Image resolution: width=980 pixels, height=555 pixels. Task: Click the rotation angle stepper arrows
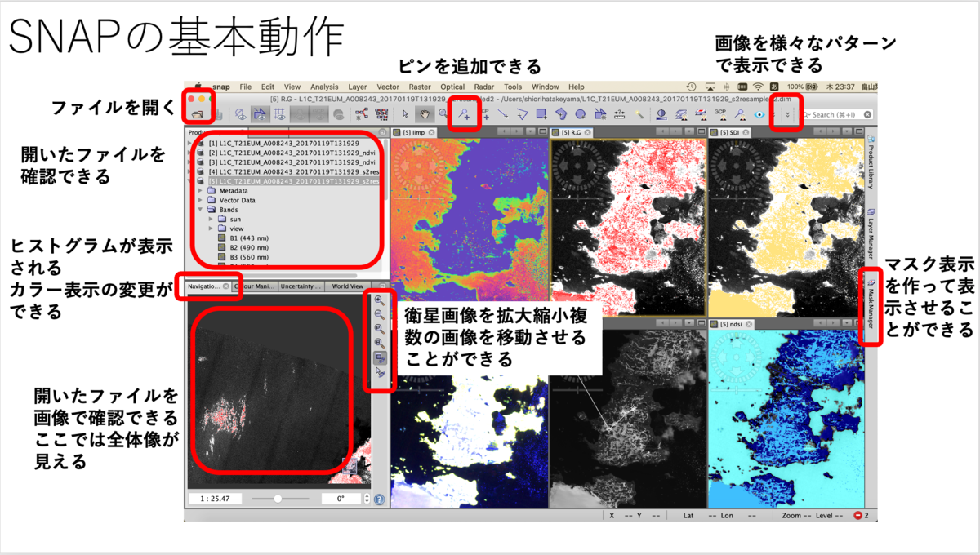[x=367, y=498]
